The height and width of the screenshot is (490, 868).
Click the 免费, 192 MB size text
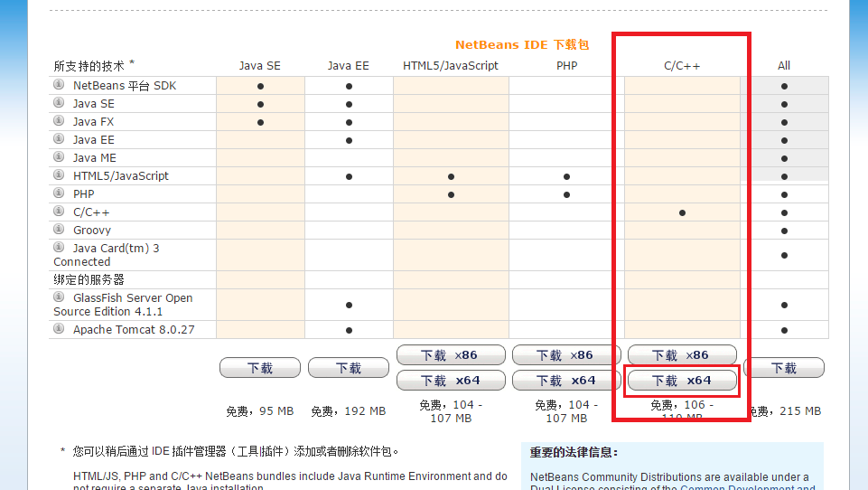tap(349, 411)
